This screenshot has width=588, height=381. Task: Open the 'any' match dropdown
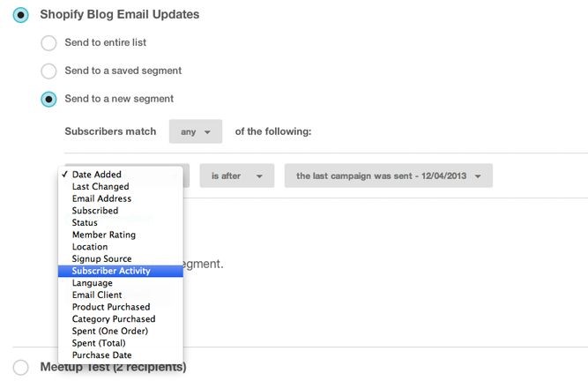click(x=196, y=131)
